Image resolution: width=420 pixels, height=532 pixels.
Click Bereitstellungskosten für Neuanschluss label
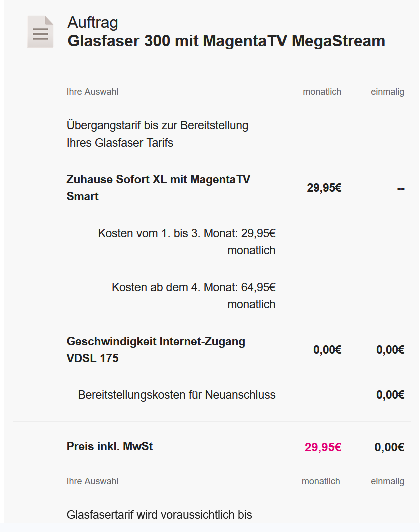177,395
